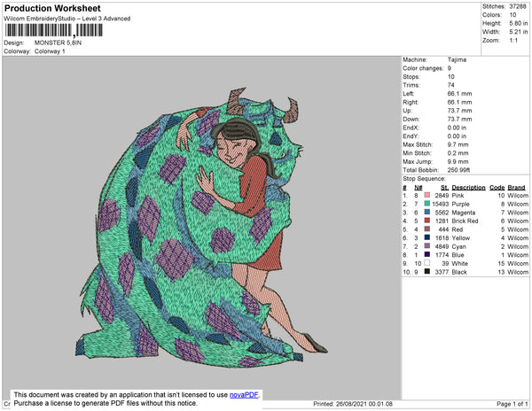Click the stitch count '3377'
The height and width of the screenshot is (411, 532).
point(442,272)
